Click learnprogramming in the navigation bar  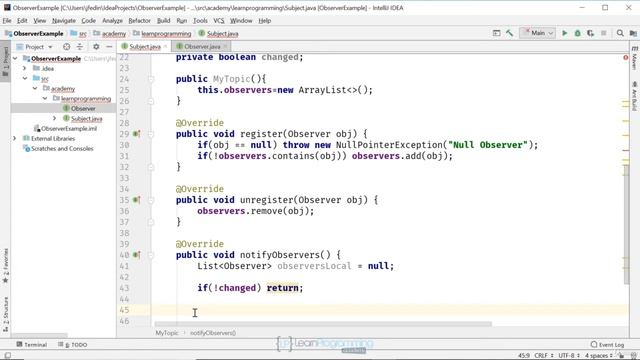162,33
